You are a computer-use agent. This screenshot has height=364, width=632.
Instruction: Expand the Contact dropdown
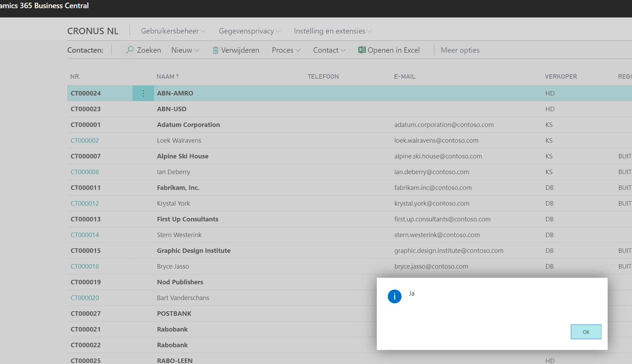329,50
